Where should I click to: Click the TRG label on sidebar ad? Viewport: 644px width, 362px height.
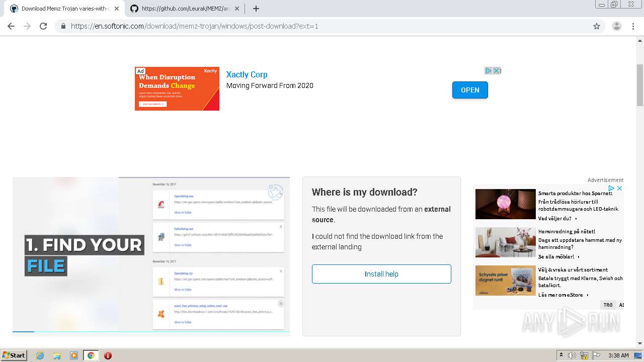click(x=608, y=305)
